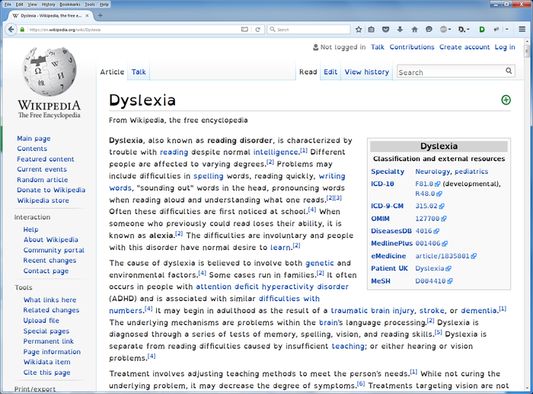
Task: Click the Create account link
Action: pyautogui.click(x=464, y=47)
